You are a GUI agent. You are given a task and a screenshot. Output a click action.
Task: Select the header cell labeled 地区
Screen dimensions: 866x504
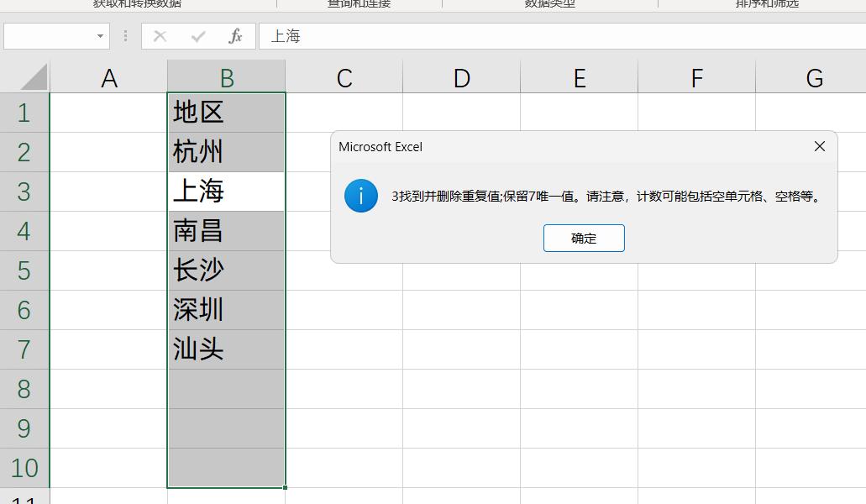(x=225, y=112)
